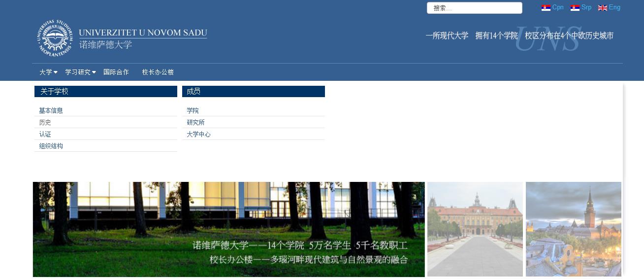
Task: Click the university seal logo
Action: point(55,38)
